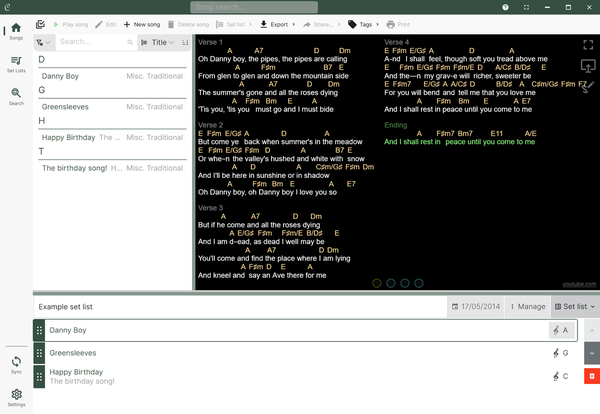Image resolution: width=600 pixels, height=414 pixels.
Task: Click Play song in the toolbar
Action: (x=70, y=24)
